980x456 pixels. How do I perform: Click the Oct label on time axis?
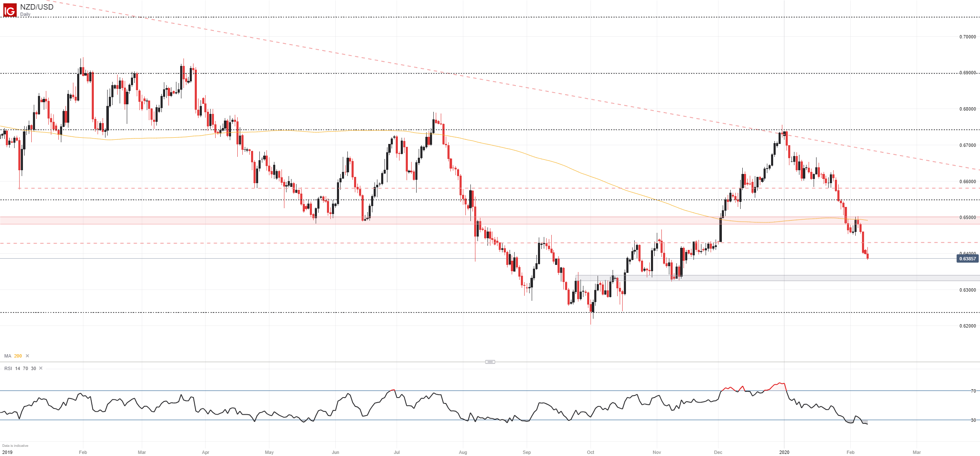[x=591, y=452]
